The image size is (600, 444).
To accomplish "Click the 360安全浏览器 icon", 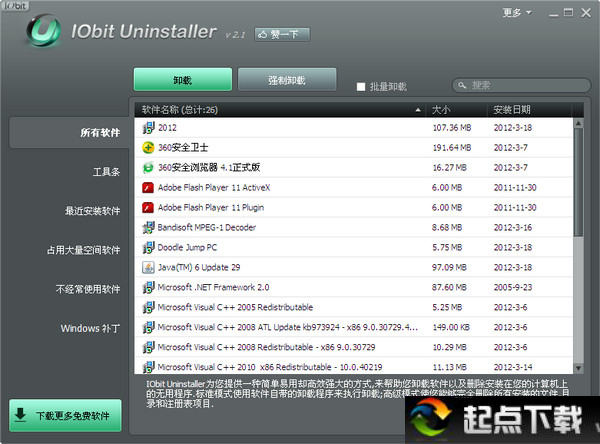I will click(148, 168).
